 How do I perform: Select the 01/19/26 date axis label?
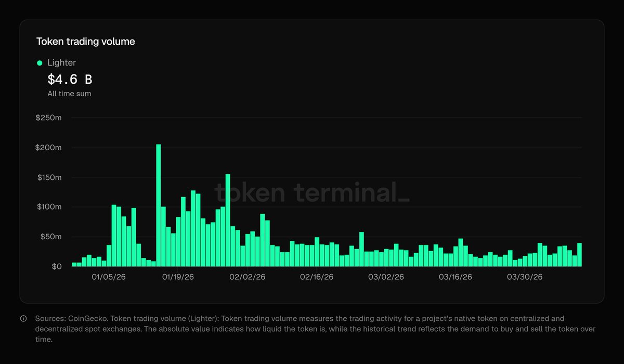pyautogui.click(x=178, y=277)
